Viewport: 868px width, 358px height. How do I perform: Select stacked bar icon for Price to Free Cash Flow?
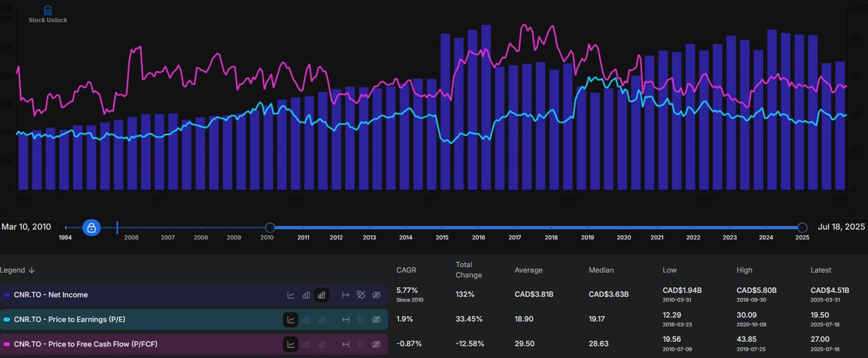pyautogui.click(x=321, y=344)
